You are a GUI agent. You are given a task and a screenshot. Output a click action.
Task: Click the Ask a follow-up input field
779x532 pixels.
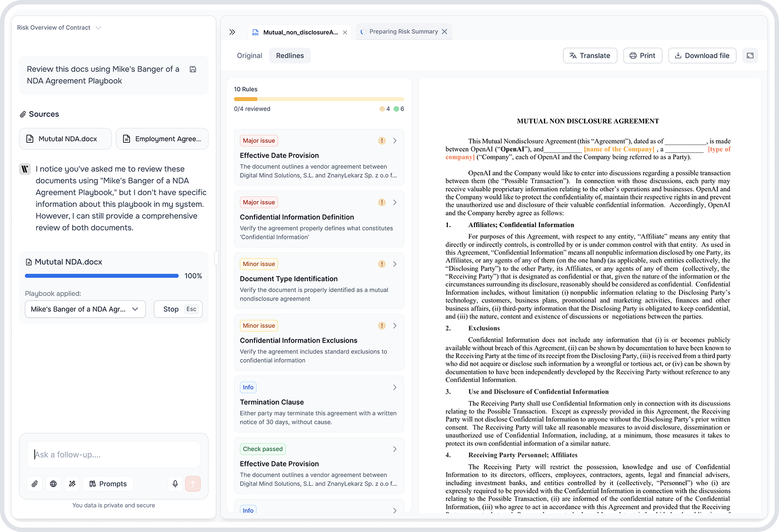click(114, 454)
